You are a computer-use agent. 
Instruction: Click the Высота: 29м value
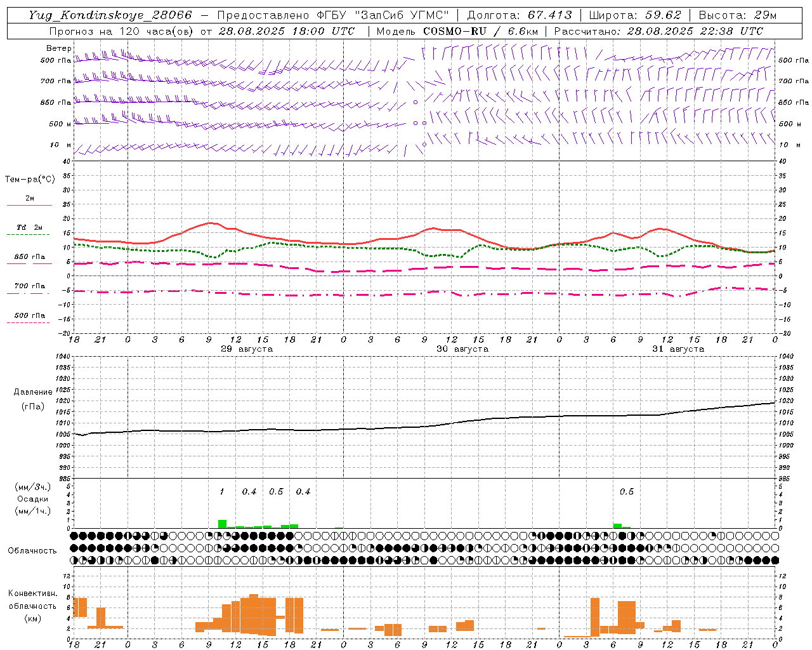(x=737, y=15)
